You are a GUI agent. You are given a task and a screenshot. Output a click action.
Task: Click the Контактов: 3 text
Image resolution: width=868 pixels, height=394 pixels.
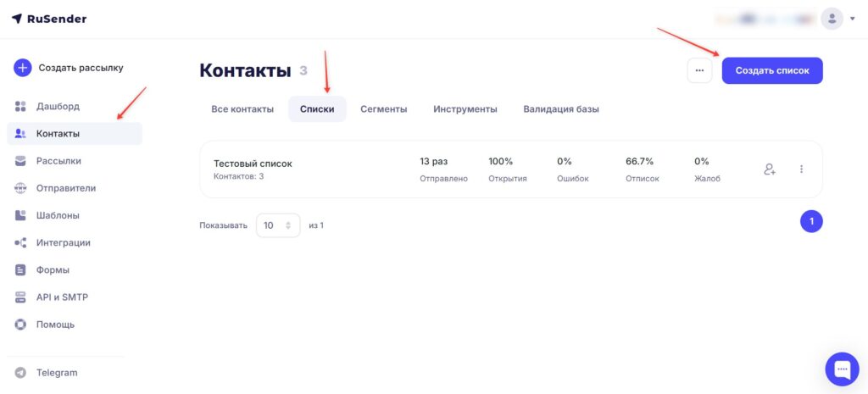tap(238, 176)
